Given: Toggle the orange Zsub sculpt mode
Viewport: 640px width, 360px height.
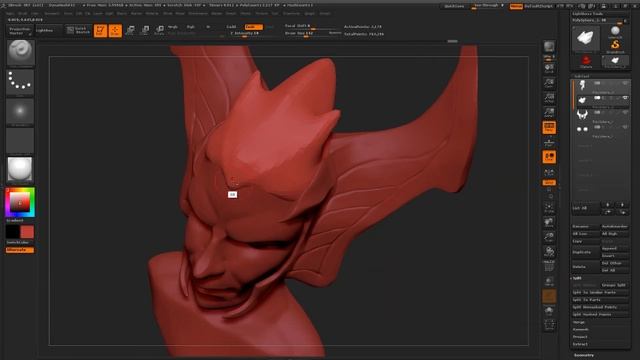Looking at the screenshot, I should [253, 27].
